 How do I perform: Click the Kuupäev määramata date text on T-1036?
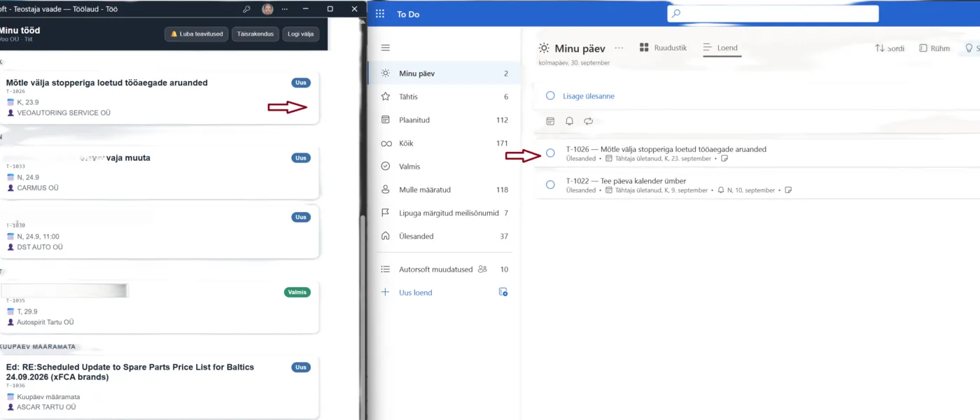pos(48,397)
